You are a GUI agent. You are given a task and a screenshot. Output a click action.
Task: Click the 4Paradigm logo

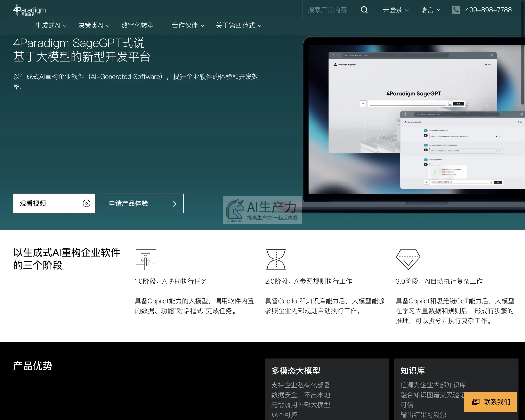point(29,10)
